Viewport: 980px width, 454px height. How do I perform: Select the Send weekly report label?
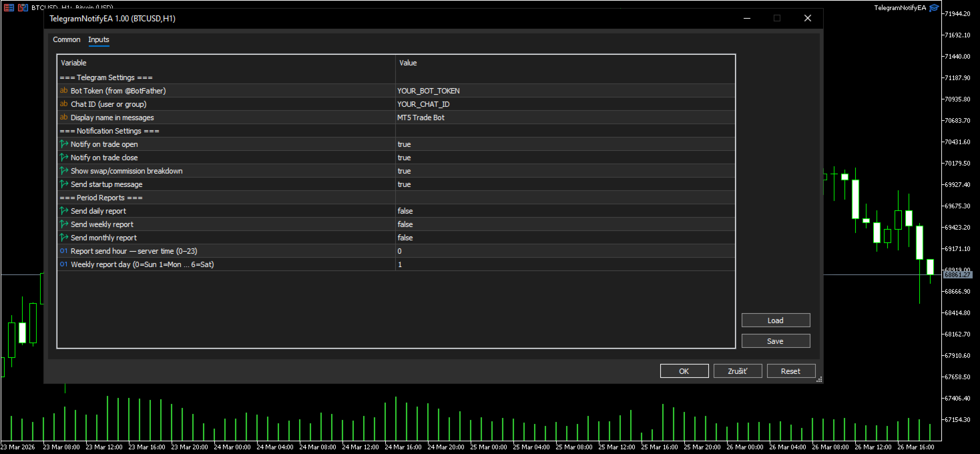pyautogui.click(x=102, y=224)
